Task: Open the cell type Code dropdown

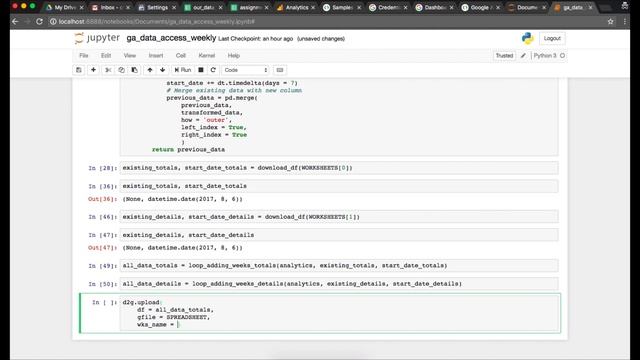Action: [x=246, y=70]
